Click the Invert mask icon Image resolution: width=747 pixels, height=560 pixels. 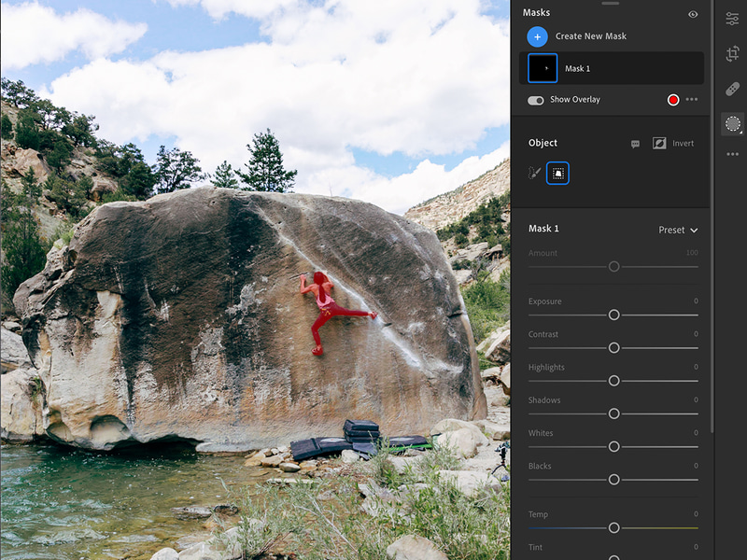[x=659, y=144]
